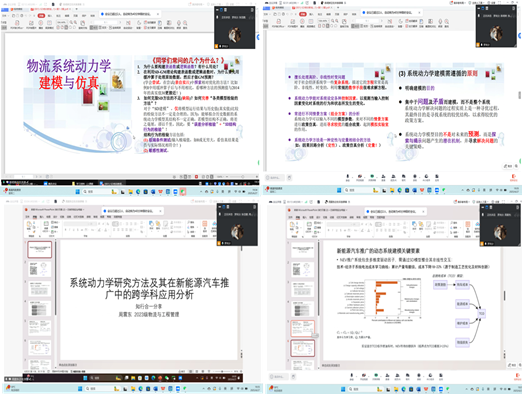Click vertical scrollbar right of 系统动力学建模需遵循的原则 slide
This screenshot has height=394, width=522.
click(519, 95)
